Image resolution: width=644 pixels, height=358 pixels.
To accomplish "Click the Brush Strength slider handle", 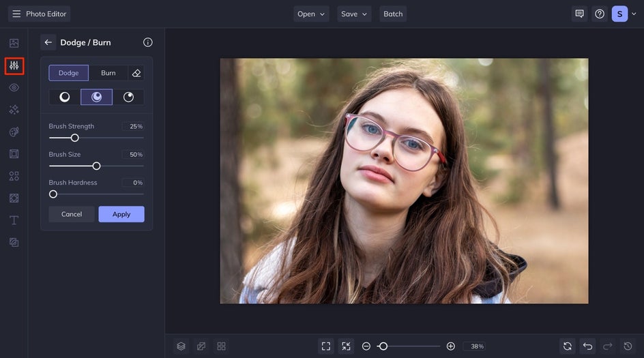I will (x=75, y=138).
